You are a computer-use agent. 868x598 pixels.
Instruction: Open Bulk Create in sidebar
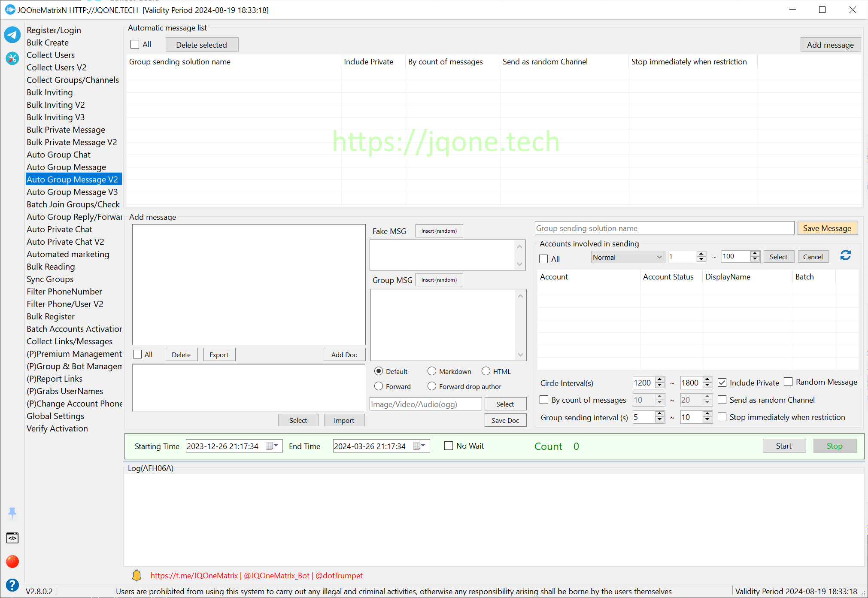tap(48, 42)
